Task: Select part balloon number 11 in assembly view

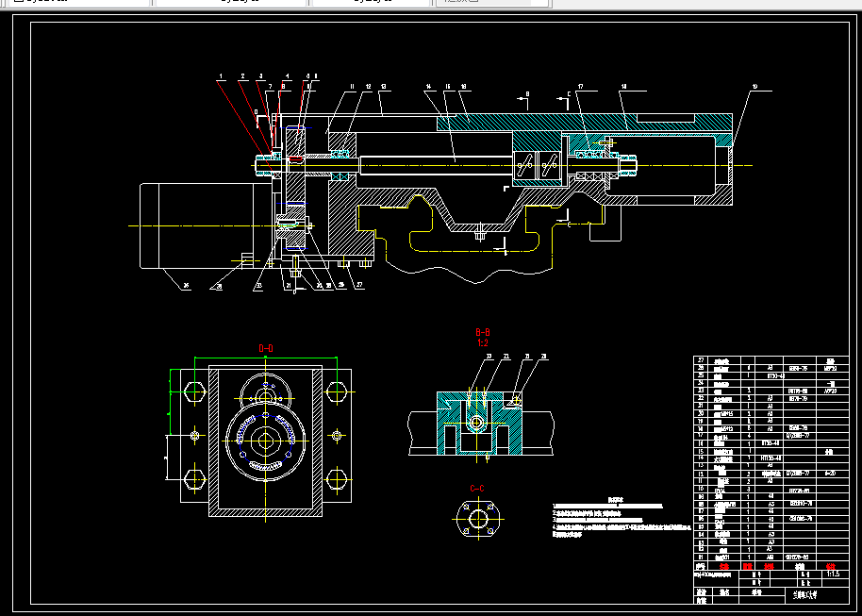Action: click(353, 87)
